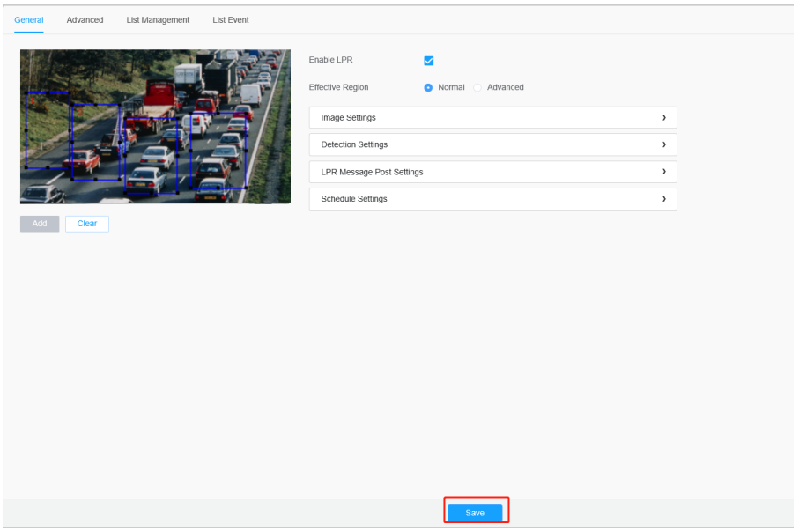The image size is (799, 532).
Task: Switch to the General tab
Action: click(29, 20)
